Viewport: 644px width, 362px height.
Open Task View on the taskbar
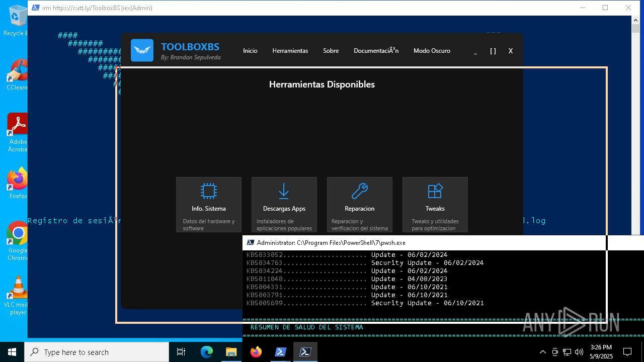tap(181, 352)
